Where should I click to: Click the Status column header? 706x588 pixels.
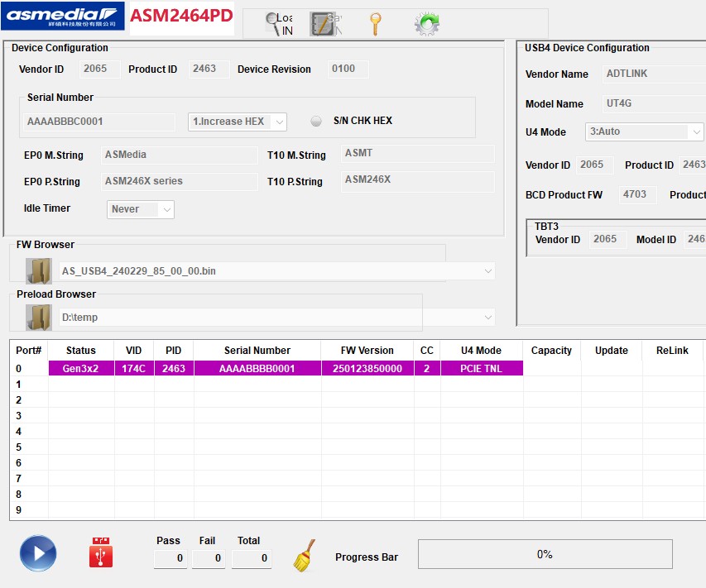click(81, 351)
